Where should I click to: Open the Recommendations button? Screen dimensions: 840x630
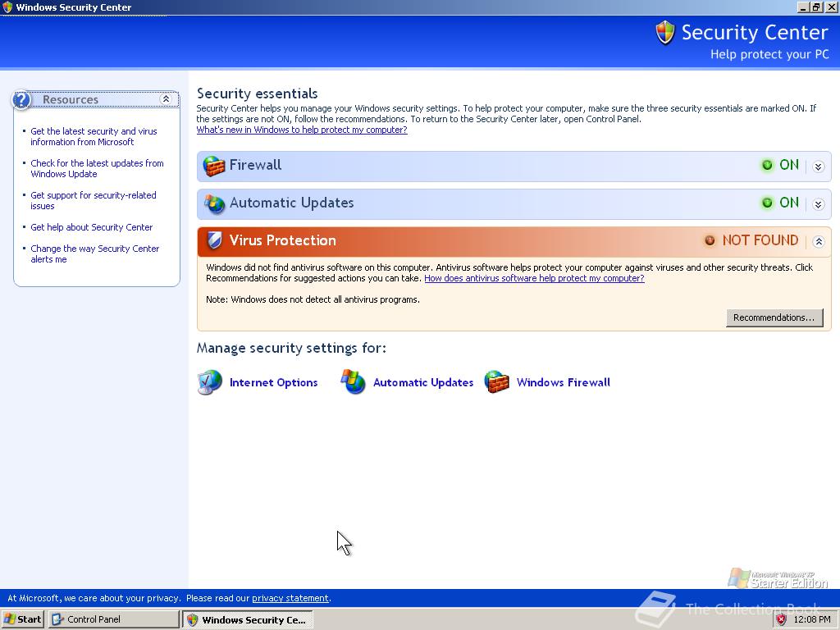(x=774, y=317)
